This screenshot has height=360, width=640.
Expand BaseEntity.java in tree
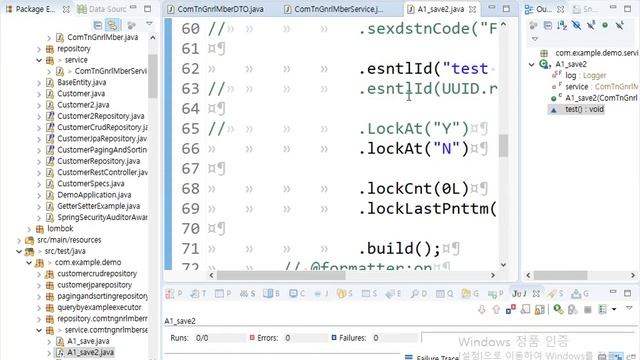tap(39, 82)
